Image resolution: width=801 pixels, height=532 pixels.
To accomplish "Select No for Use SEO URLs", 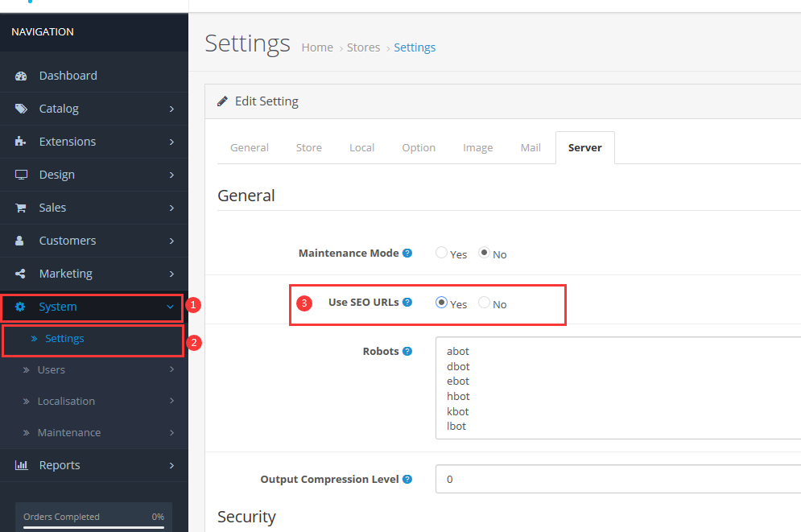I will (x=484, y=303).
